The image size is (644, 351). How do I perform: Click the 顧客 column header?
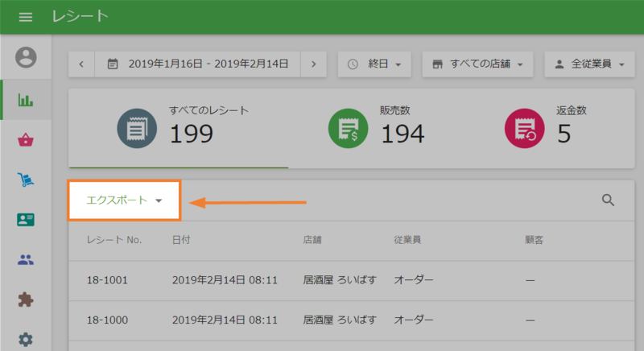click(x=534, y=240)
